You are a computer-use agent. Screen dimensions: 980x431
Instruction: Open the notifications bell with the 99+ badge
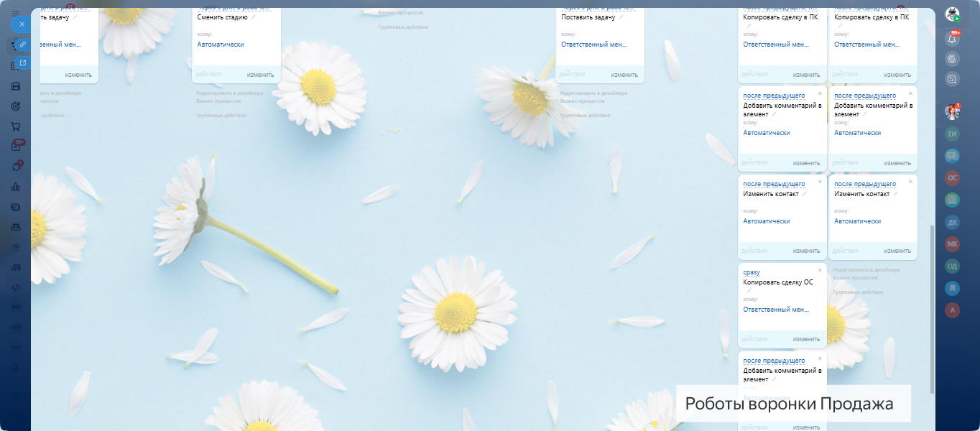[952, 39]
